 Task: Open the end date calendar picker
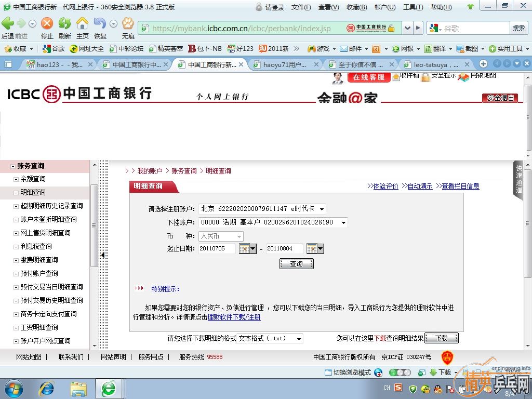point(315,249)
